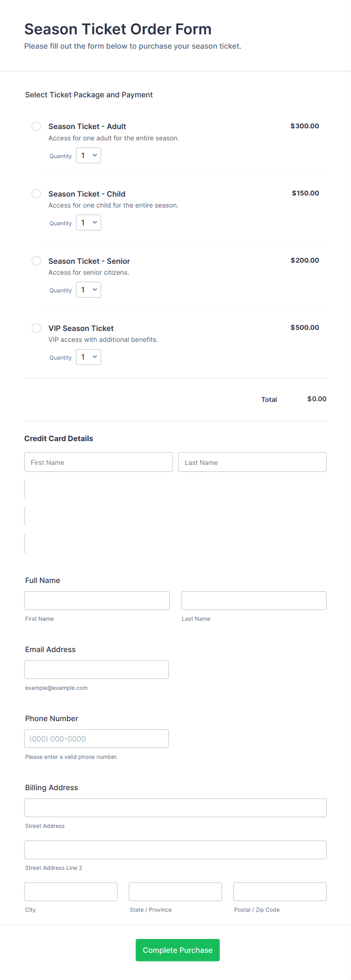Select the Season Ticket - Senior radio button
Viewport: 351px width, 980px height.
click(36, 261)
